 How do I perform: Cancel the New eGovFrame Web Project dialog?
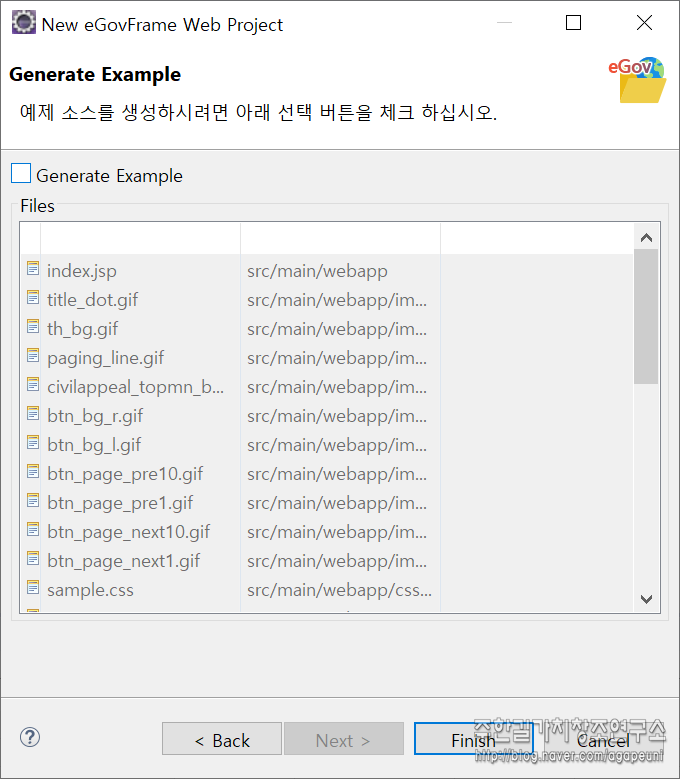(604, 741)
